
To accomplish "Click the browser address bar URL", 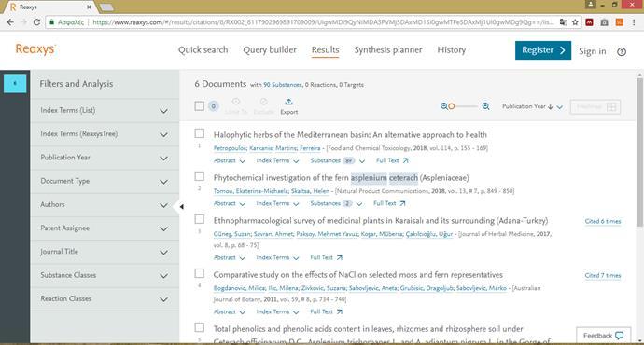I will pos(323,22).
